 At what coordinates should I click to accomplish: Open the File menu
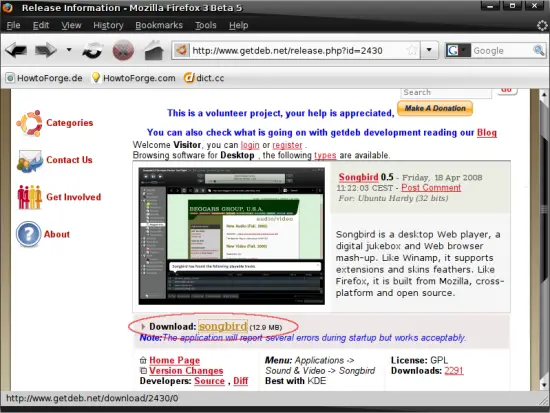(x=13, y=25)
